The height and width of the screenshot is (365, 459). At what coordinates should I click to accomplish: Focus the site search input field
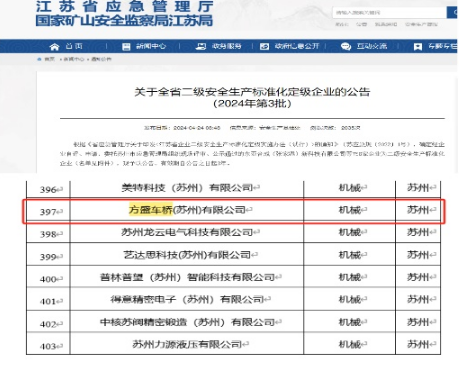tap(389, 13)
